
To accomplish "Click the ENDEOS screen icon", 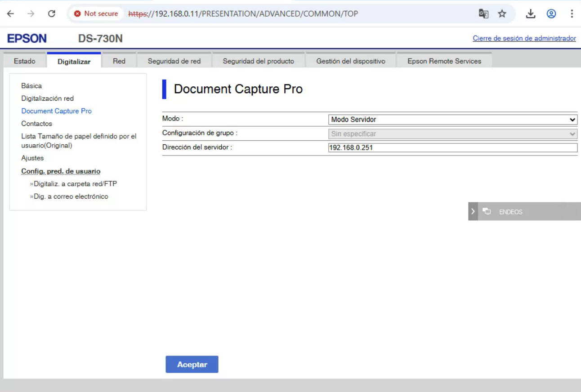I will tap(487, 211).
